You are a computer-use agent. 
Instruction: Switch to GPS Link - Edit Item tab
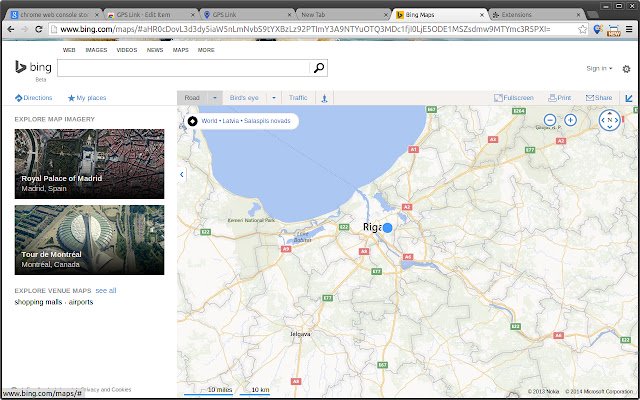[x=150, y=15]
